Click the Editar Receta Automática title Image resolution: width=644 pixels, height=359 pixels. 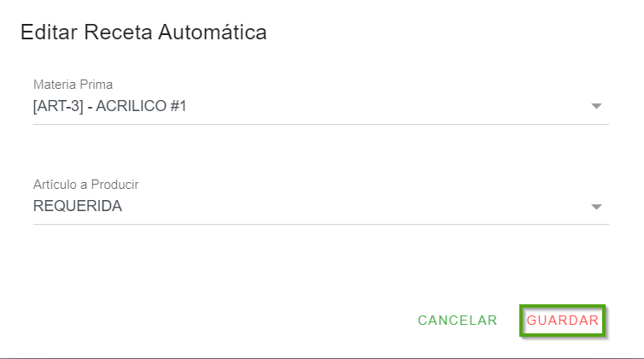pyautogui.click(x=143, y=33)
